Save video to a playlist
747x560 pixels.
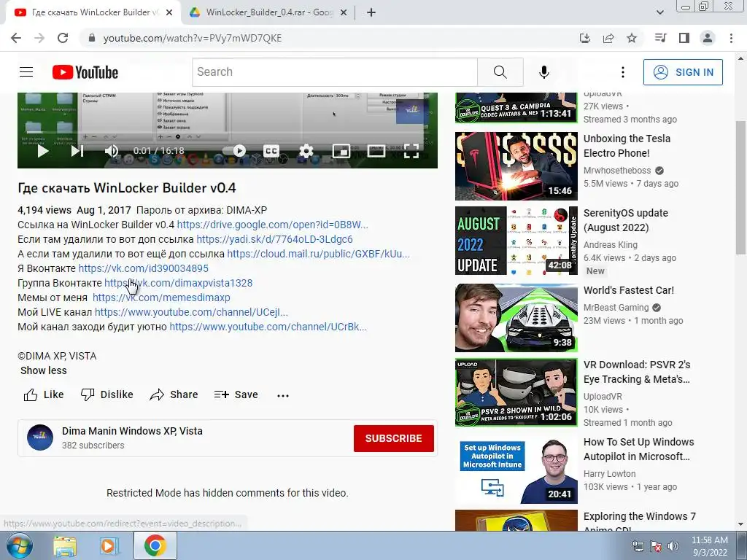point(236,394)
